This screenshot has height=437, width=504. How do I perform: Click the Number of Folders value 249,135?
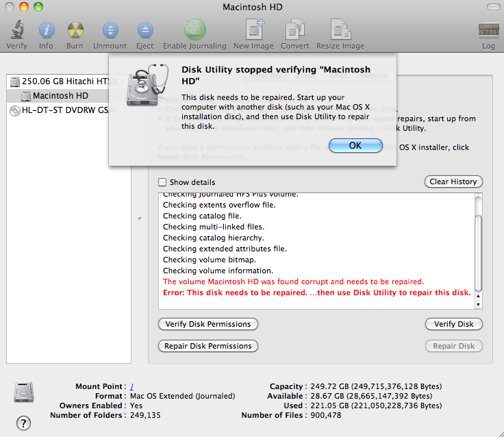pyautogui.click(x=145, y=415)
